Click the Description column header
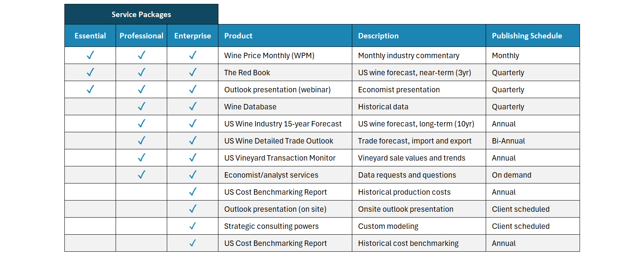Viewport: 644px width, 256px height. click(x=378, y=36)
